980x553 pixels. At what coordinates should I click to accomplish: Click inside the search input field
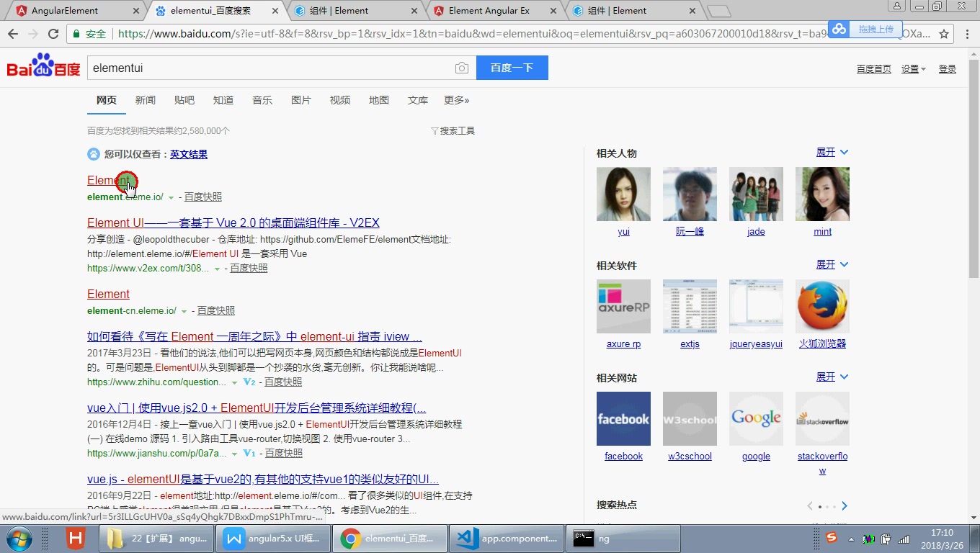click(x=274, y=67)
